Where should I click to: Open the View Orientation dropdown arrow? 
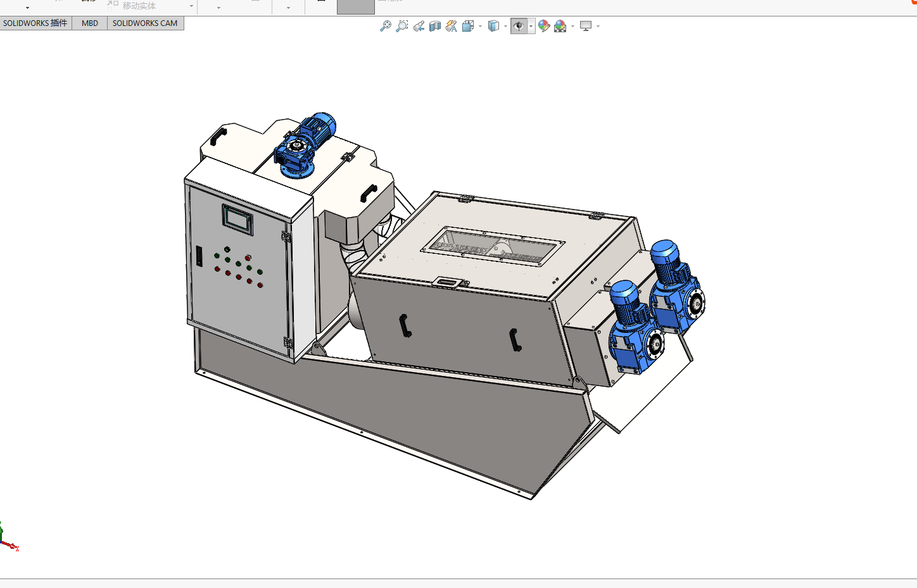click(480, 27)
